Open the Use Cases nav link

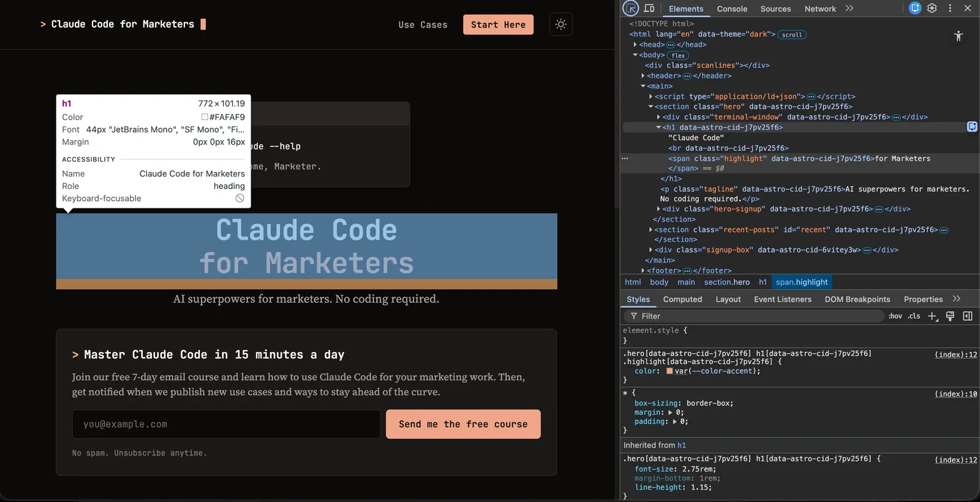point(423,25)
